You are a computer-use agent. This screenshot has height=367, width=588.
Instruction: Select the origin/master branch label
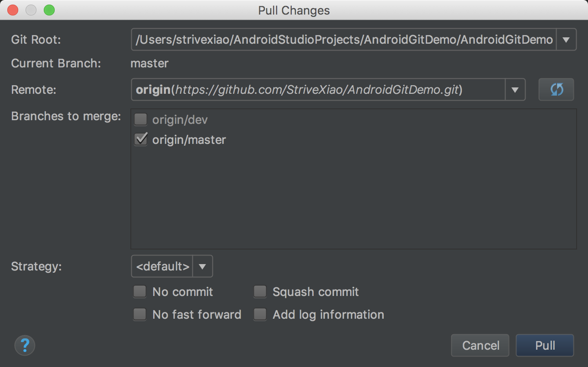(189, 140)
